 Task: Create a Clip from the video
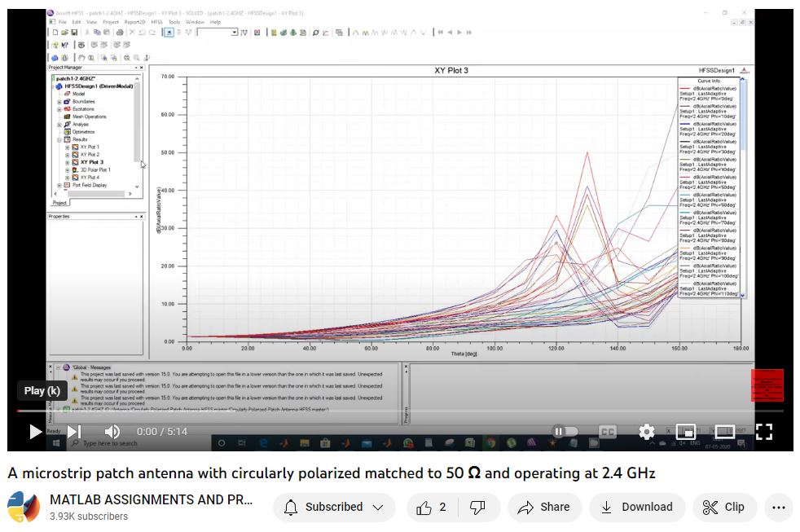(724, 507)
